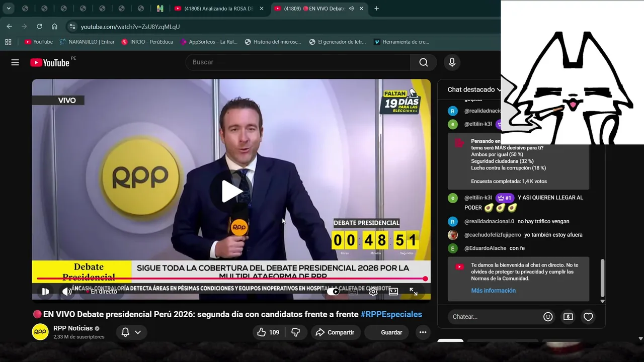Mute the video with speaker icon
Viewport: 644px width, 362px height.
(66, 291)
